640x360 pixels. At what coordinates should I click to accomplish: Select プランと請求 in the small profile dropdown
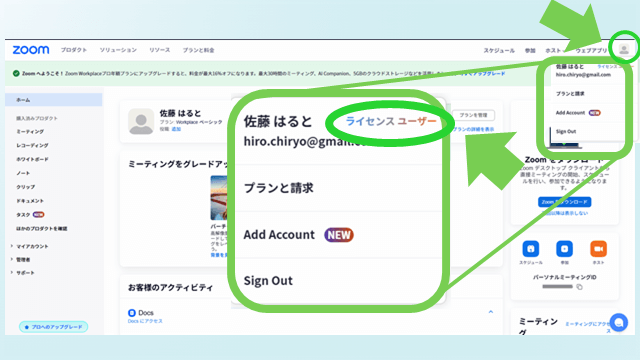tap(570, 94)
